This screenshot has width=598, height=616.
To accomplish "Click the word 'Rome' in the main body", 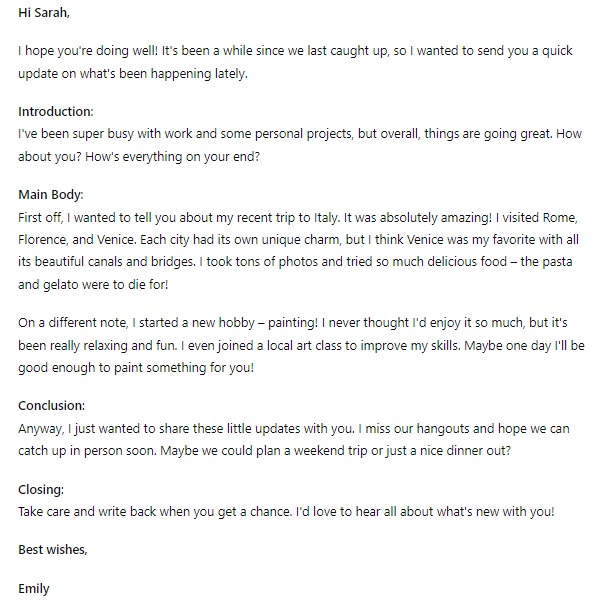I will pyautogui.click(x=559, y=217).
